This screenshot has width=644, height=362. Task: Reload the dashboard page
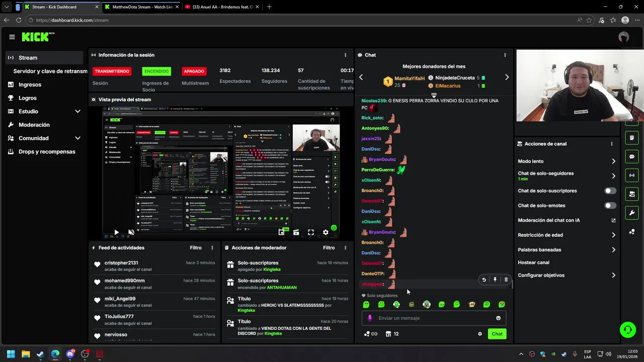(19, 20)
